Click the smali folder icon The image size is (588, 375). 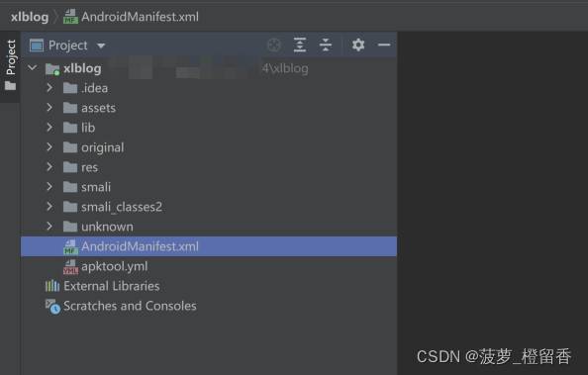tap(70, 187)
